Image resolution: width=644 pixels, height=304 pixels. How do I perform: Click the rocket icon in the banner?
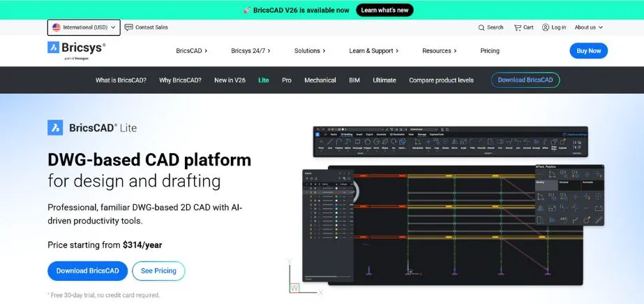[x=247, y=10]
